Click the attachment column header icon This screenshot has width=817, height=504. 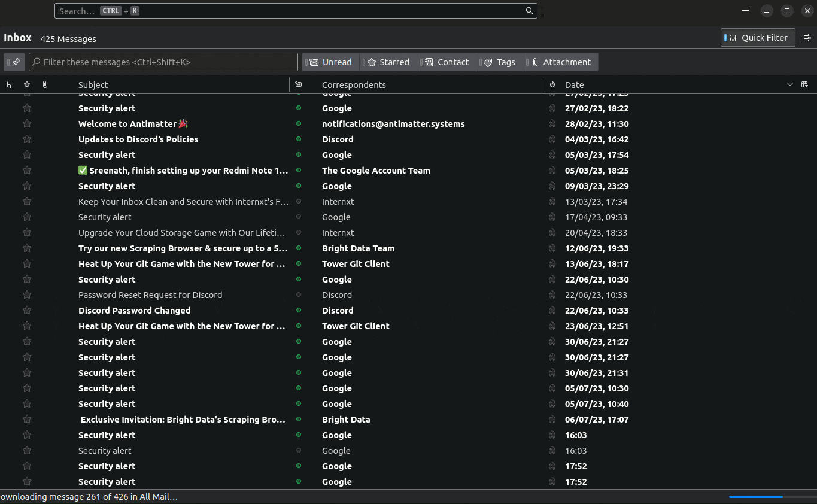(45, 84)
